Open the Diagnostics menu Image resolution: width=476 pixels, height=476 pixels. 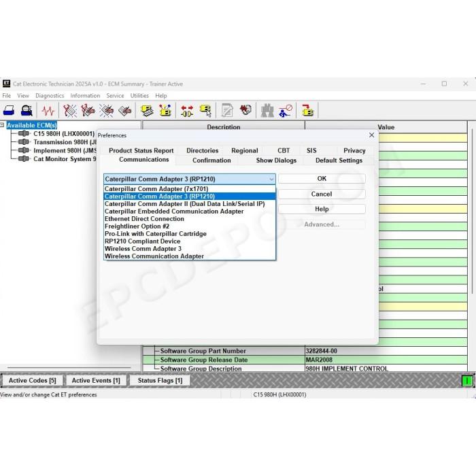click(x=50, y=96)
